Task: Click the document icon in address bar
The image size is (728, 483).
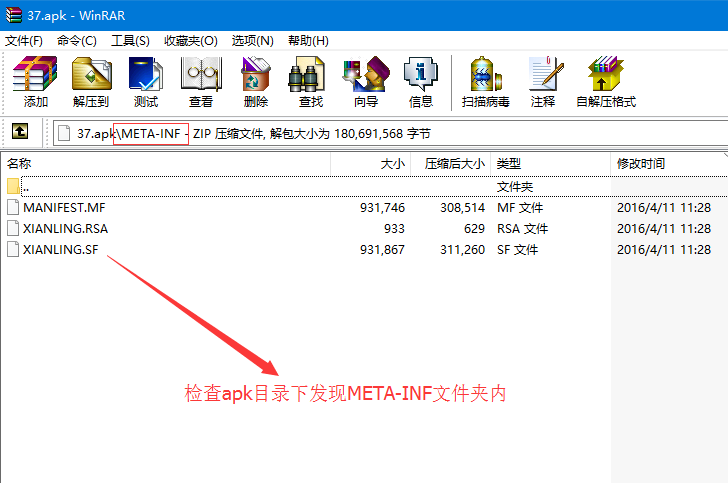Action: 64,133
